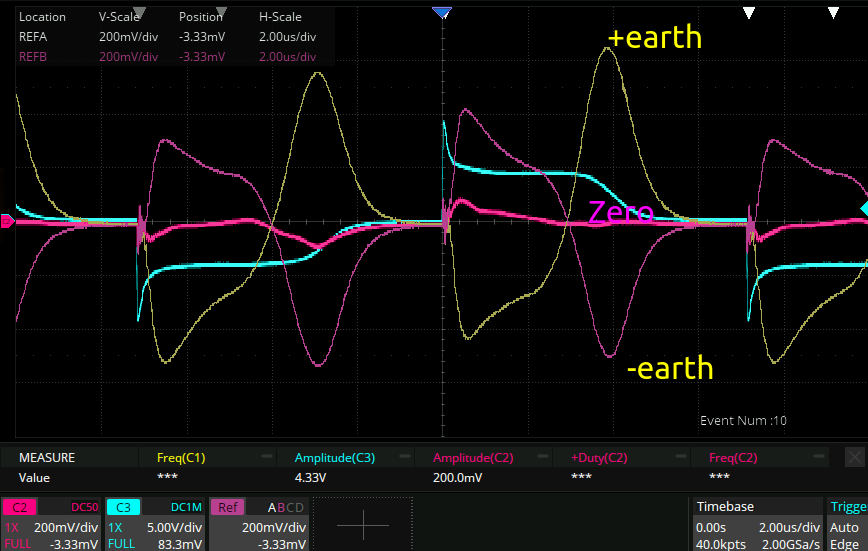This screenshot has height=551, width=868.
Task: Open the C3 DC1M coupling setting
Action: coord(184,507)
